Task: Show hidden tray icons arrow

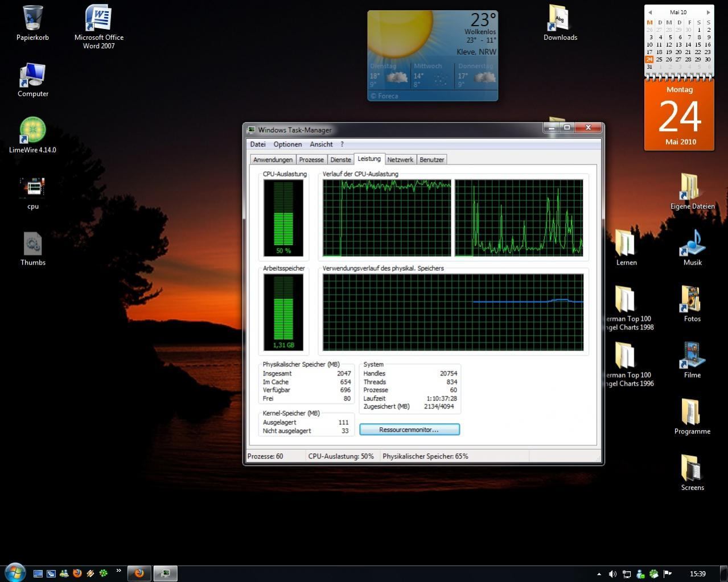Action: pyautogui.click(x=598, y=574)
